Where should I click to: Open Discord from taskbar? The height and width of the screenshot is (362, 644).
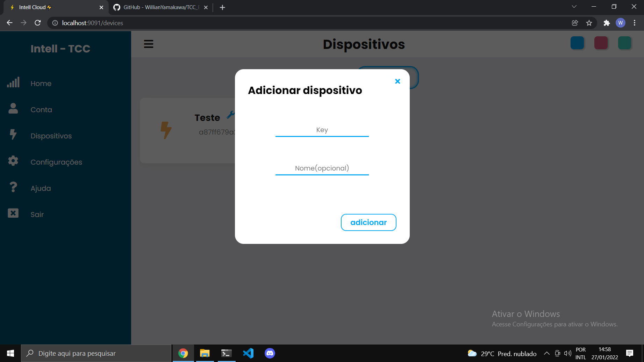pyautogui.click(x=270, y=353)
